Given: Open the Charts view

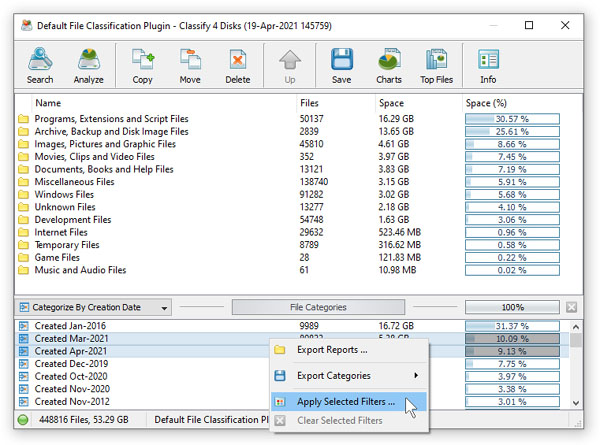Looking at the screenshot, I should (x=389, y=65).
